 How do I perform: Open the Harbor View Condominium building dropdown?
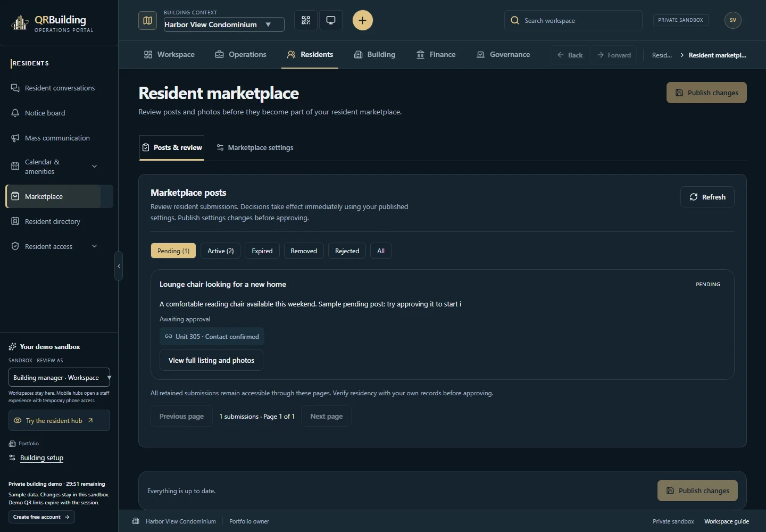pos(224,24)
